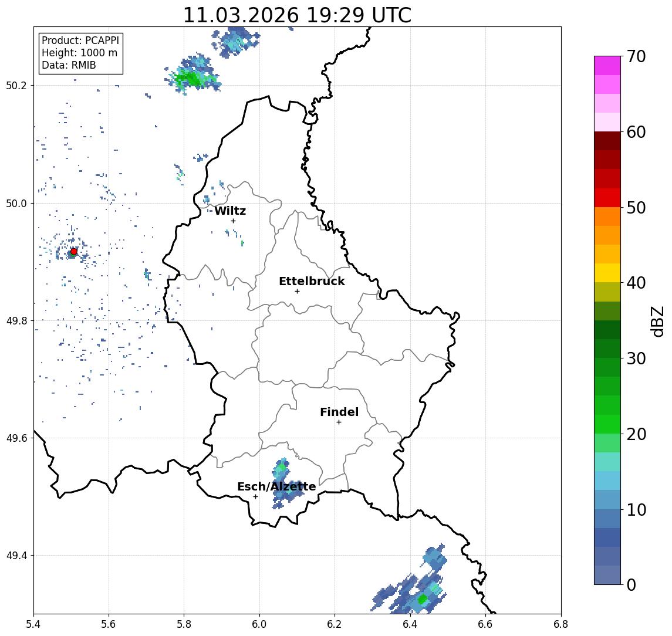
Task: Click the orange band below the 50 dBZ tick
Action: pos(607,216)
